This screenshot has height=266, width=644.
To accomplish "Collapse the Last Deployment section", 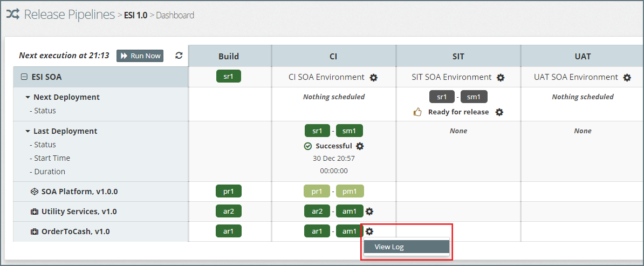I will (28, 132).
